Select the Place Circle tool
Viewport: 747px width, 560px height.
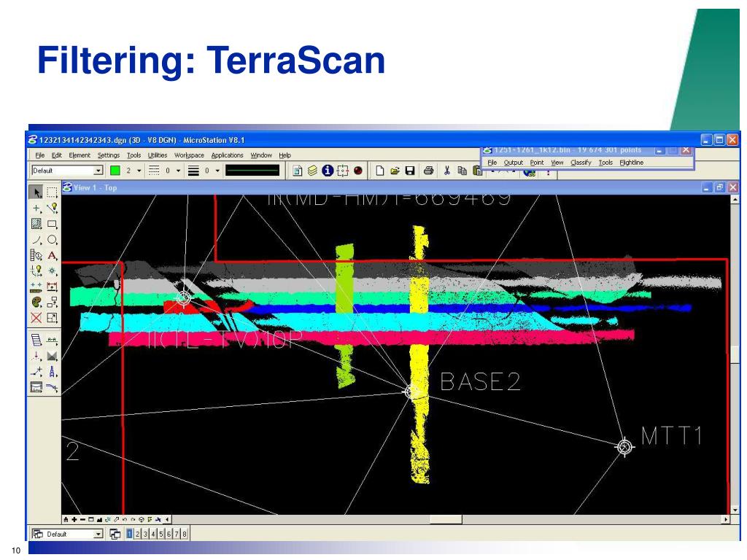(52, 239)
